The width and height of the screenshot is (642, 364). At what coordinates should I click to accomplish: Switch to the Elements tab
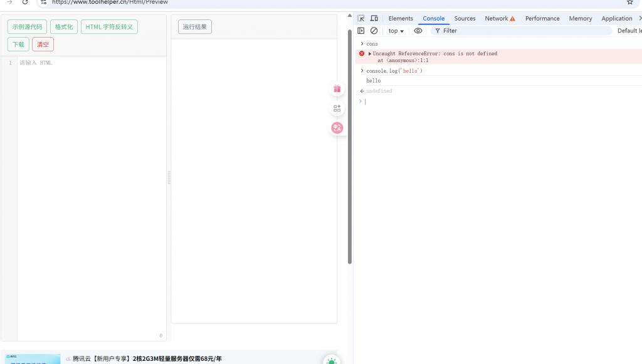[x=401, y=18]
